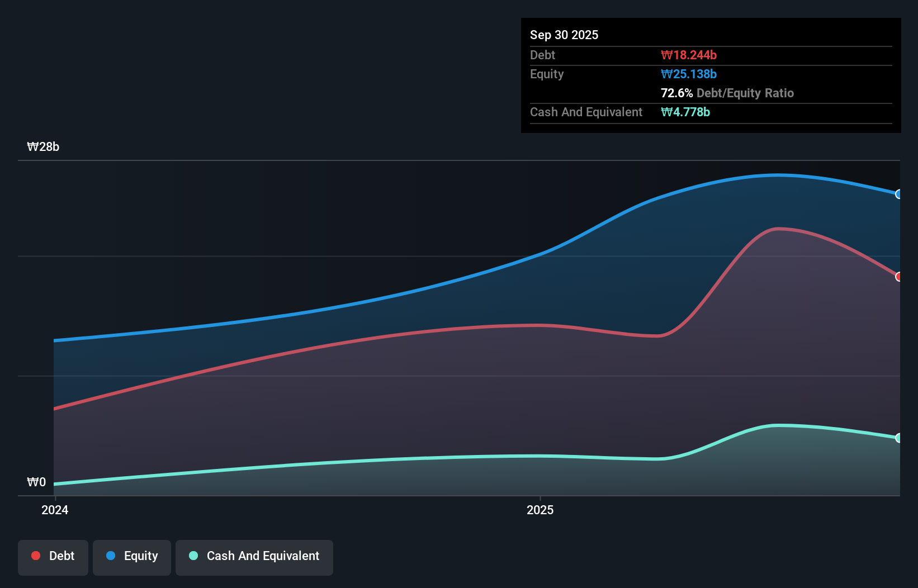Open the Sep 30 2025 tooltip header
The height and width of the screenshot is (588, 918).
[x=564, y=35]
